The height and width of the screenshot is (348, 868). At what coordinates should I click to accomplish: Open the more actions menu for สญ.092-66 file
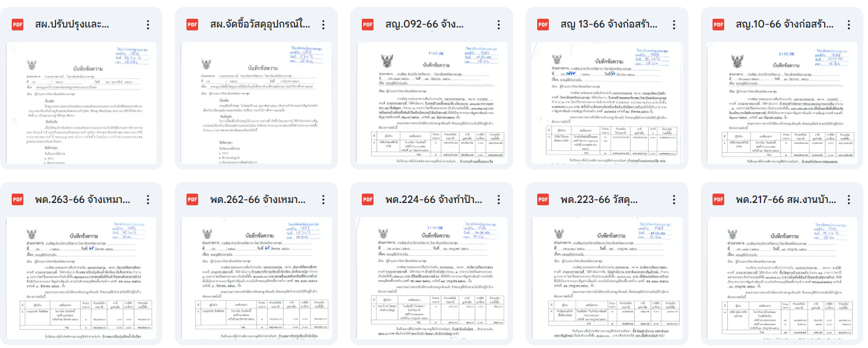499,25
